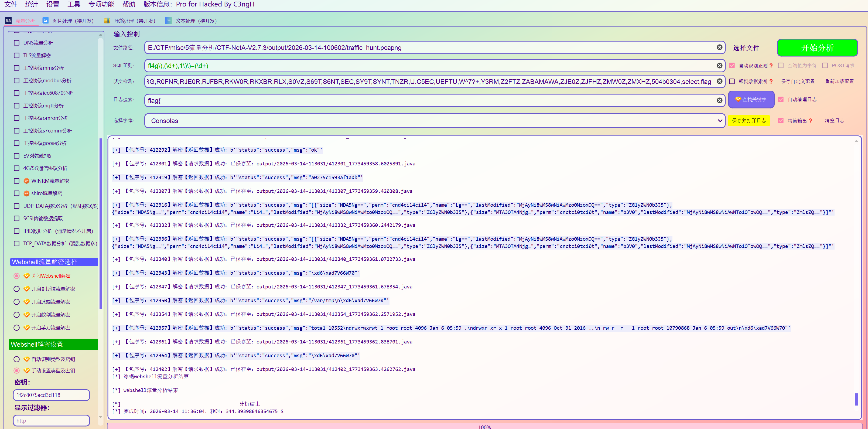868x429 pixels.
Task: Switch to the 文本处理 tab
Action: [196, 21]
